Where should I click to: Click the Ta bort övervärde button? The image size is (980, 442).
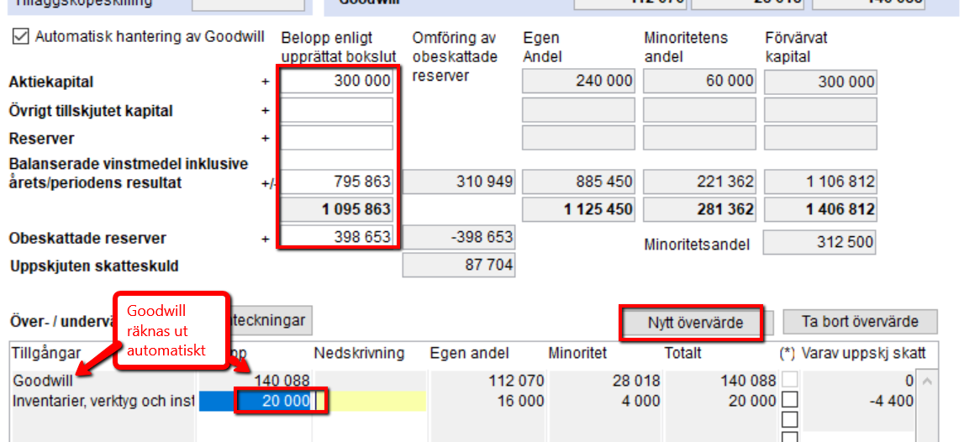click(860, 322)
